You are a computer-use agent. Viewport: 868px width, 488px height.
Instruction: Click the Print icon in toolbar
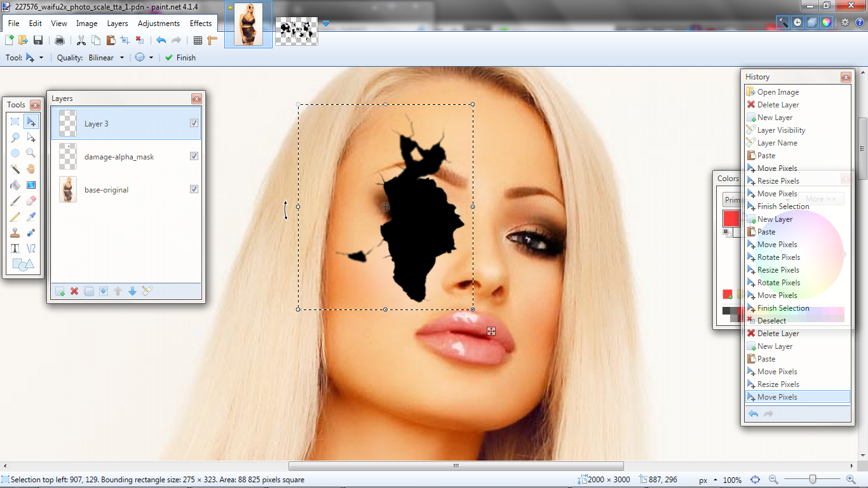[60, 40]
